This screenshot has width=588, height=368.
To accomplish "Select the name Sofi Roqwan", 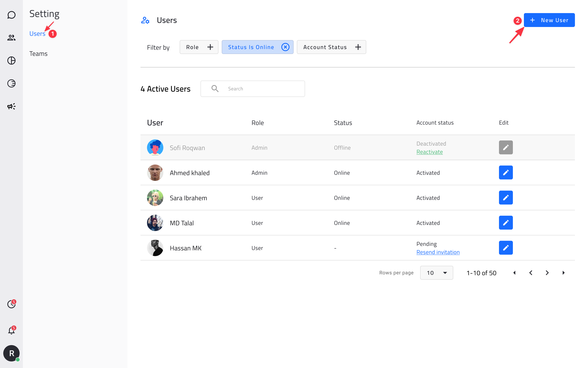I will point(187,148).
